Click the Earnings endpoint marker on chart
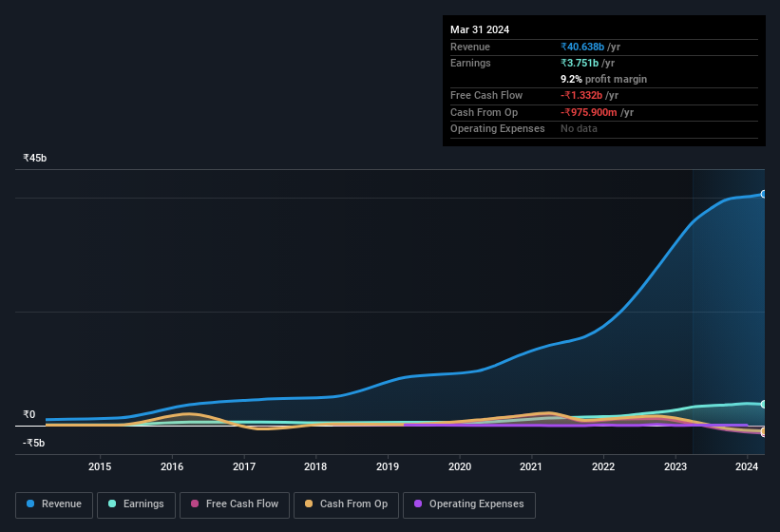This screenshot has width=780, height=532. click(x=763, y=404)
